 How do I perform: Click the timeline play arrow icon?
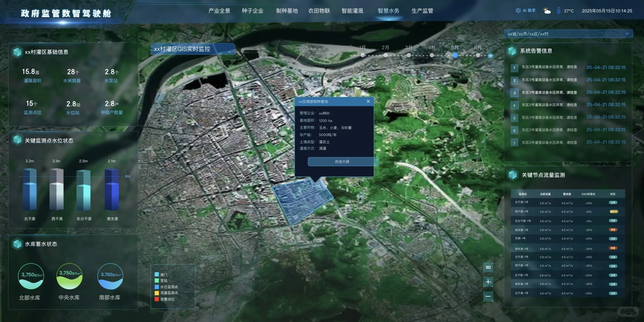pyautogui.click(x=490, y=56)
